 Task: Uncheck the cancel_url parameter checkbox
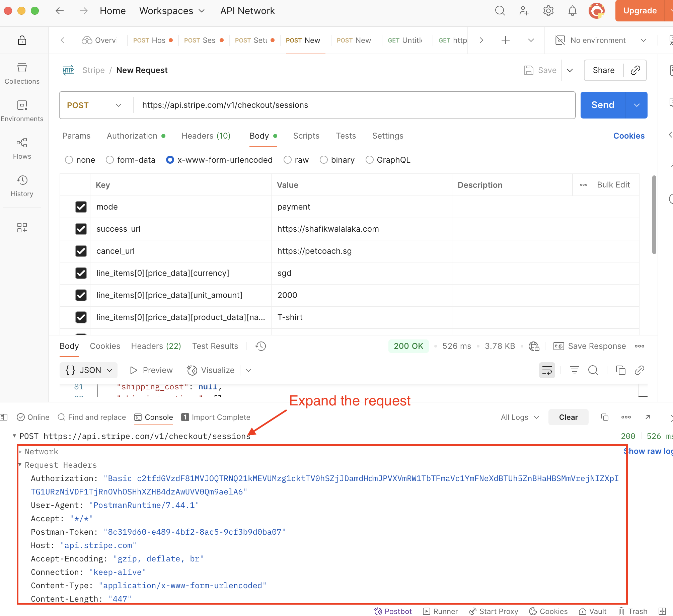coord(81,251)
